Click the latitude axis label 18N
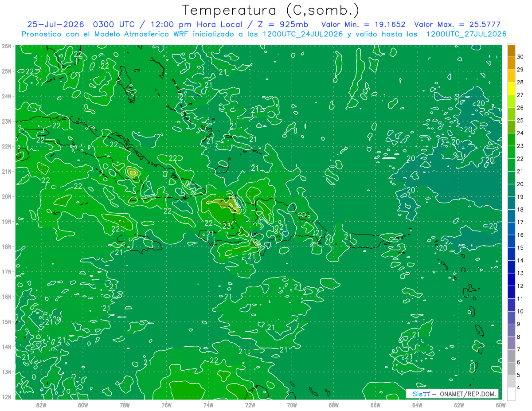Image resolution: width=532 pixels, height=411 pixels. (x=6, y=247)
